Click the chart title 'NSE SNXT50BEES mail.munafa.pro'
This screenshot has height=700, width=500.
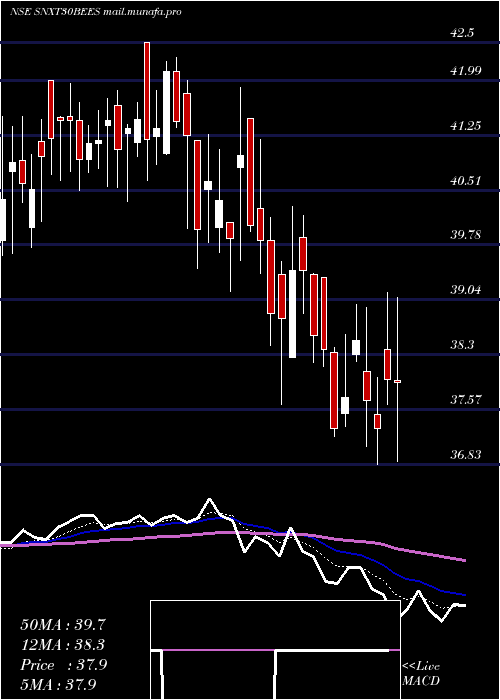[96, 12]
